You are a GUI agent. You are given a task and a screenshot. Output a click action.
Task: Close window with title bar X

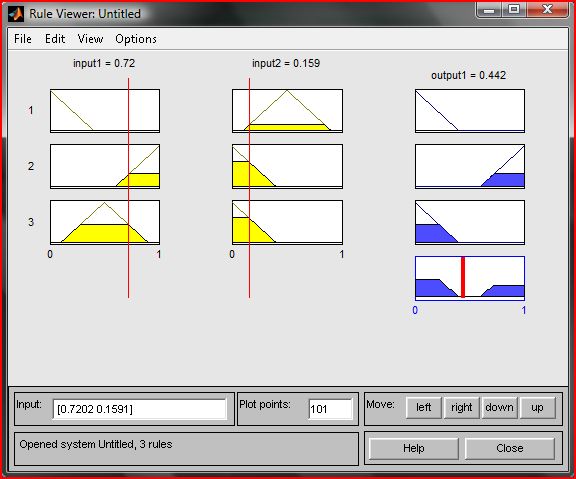click(547, 10)
